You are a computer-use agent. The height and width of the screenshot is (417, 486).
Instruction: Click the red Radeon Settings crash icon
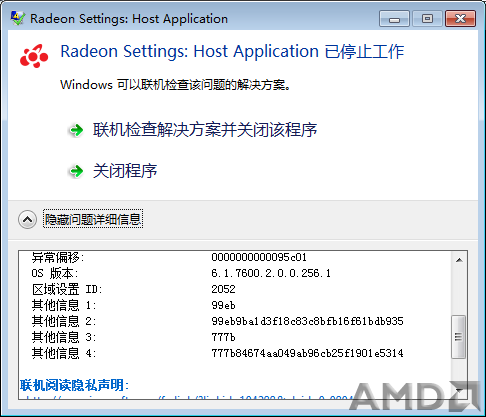click(34, 56)
